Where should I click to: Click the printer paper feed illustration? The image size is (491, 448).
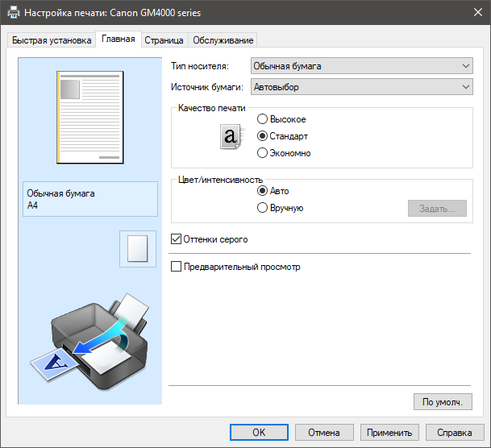tap(89, 341)
